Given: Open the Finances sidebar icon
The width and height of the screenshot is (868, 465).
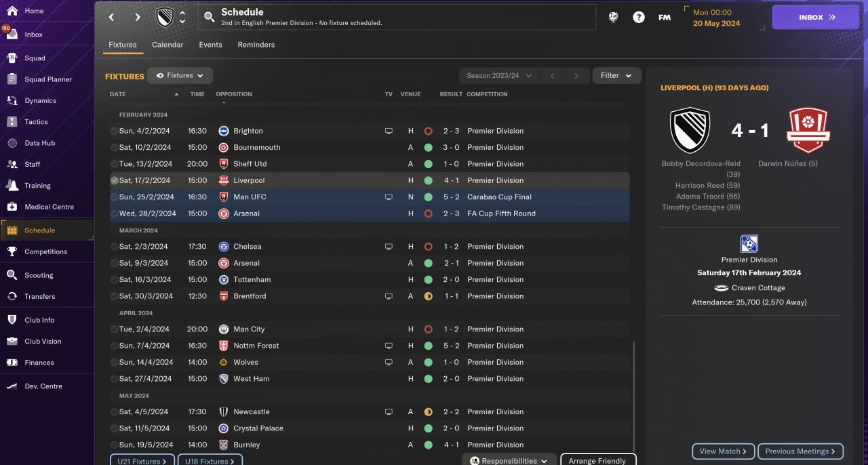Looking at the screenshot, I should [x=12, y=363].
